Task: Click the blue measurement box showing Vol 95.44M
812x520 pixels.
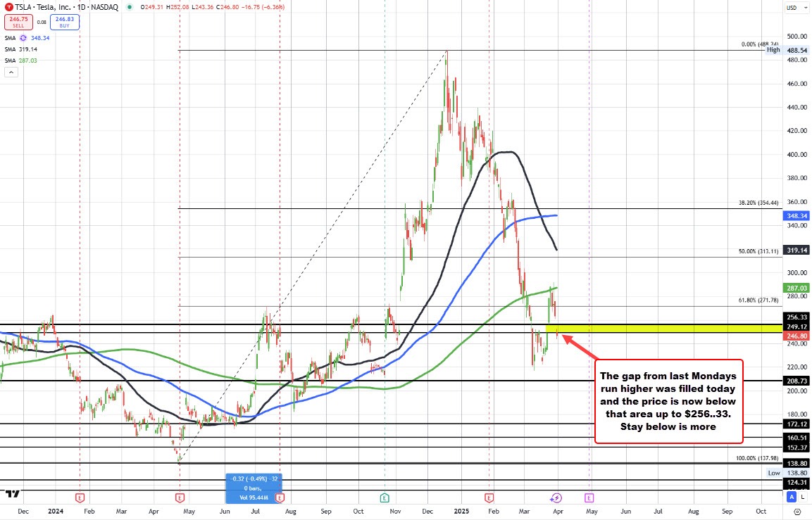Action: 254,488
